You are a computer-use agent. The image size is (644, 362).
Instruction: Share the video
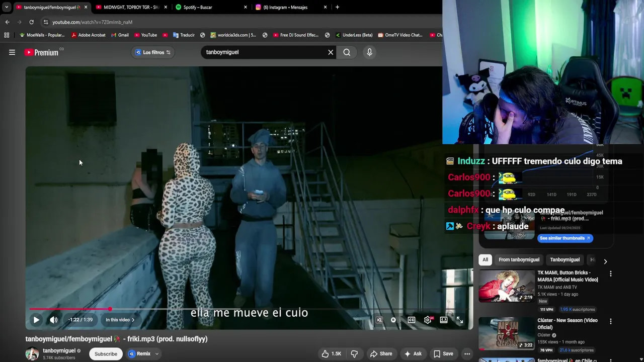[381, 354]
